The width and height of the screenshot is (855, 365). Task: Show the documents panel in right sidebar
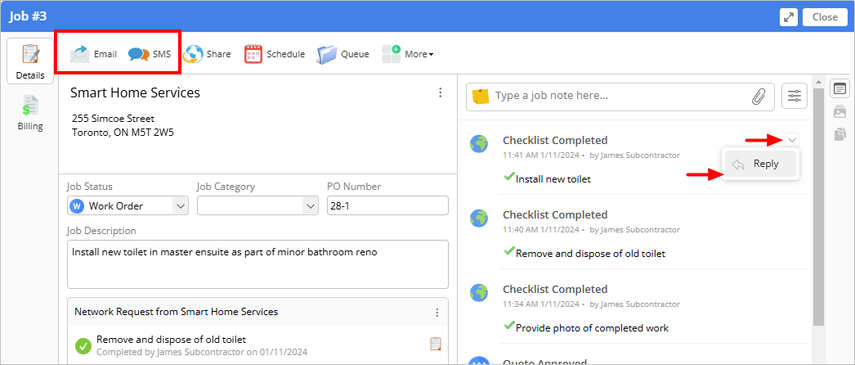(840, 134)
